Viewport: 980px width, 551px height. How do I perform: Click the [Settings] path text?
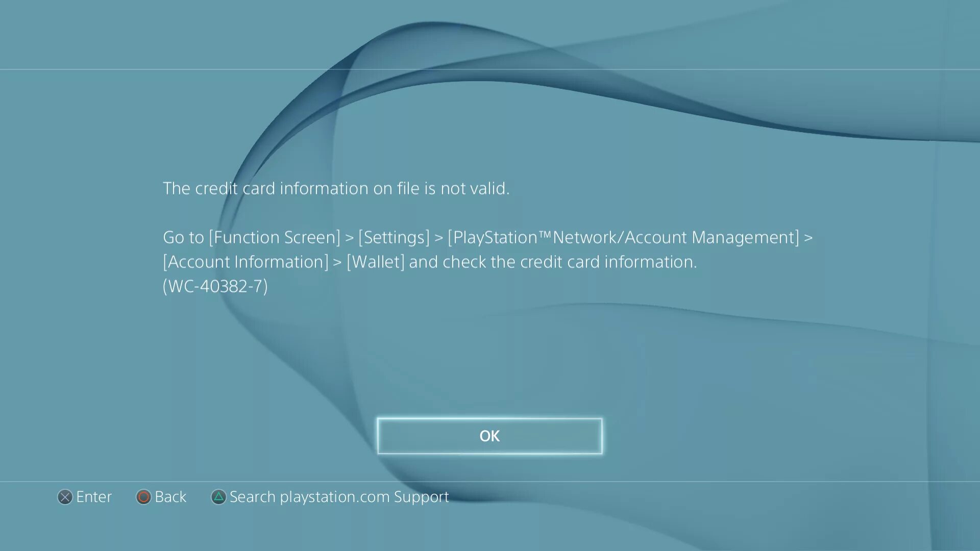(x=394, y=238)
